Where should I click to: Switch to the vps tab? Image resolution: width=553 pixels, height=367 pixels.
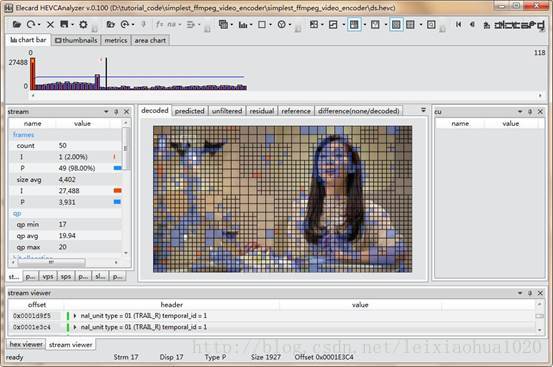tap(48, 276)
